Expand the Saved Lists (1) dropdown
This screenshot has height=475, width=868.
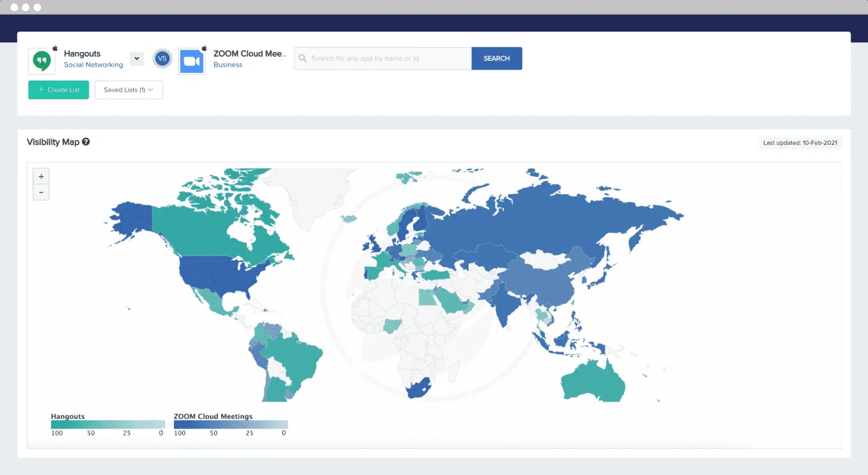pos(129,90)
